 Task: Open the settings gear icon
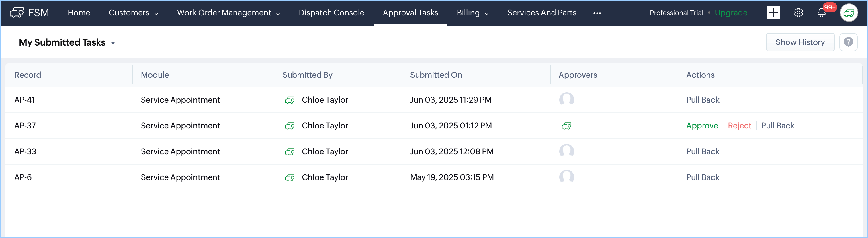pyautogui.click(x=798, y=13)
